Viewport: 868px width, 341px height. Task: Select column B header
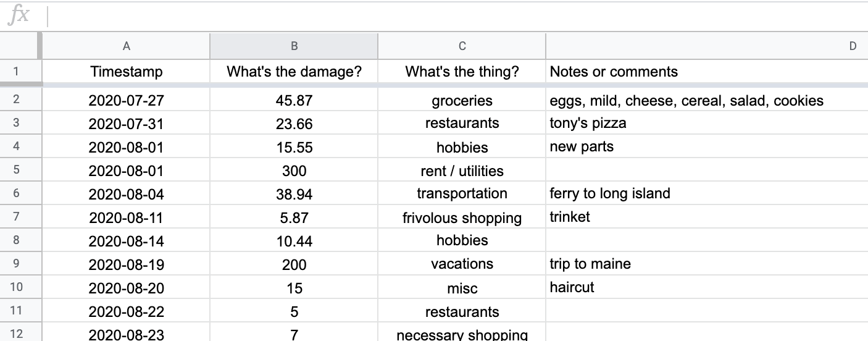(294, 46)
